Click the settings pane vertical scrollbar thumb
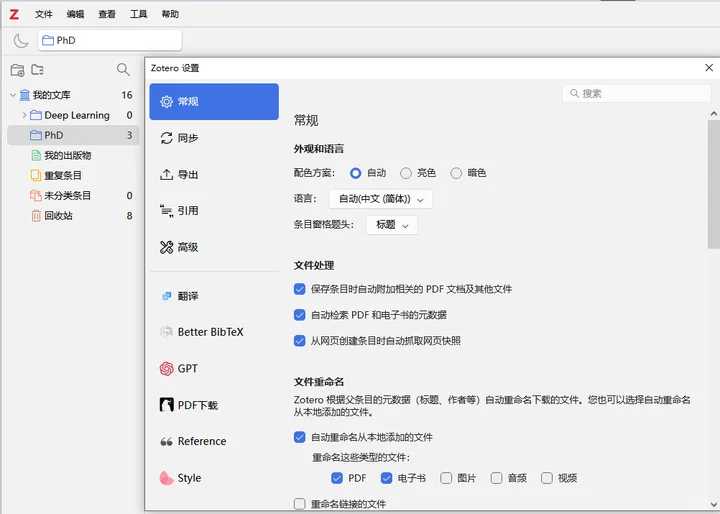The height and width of the screenshot is (514, 720). tap(714, 184)
